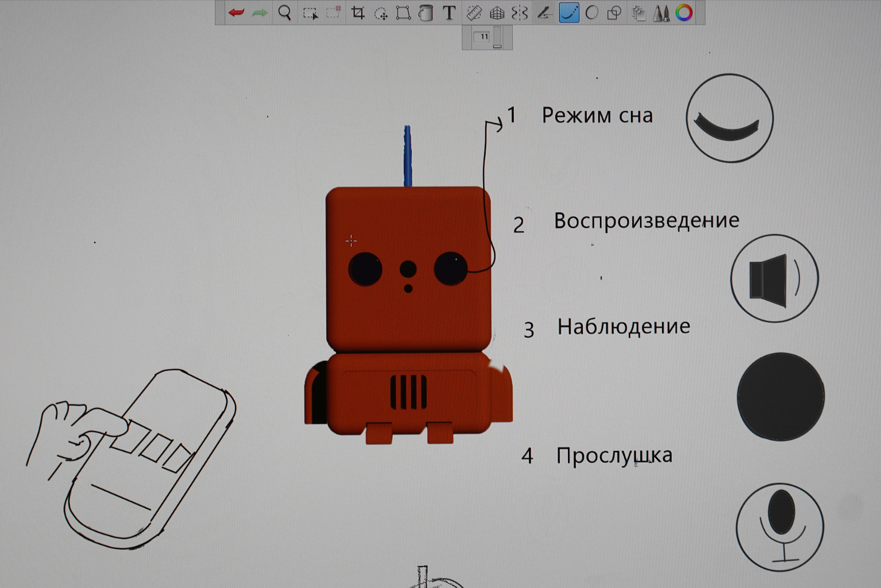The height and width of the screenshot is (588, 881).
Task: Select the Zoom magnifier tool
Action: point(285,13)
